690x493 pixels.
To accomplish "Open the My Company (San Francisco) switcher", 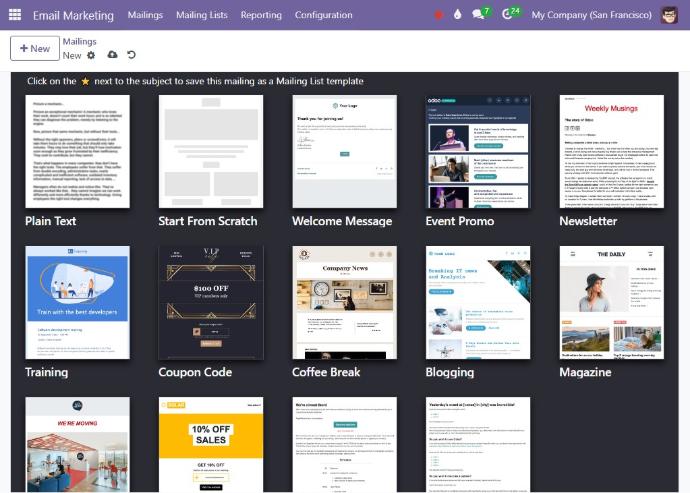I will (x=592, y=15).
